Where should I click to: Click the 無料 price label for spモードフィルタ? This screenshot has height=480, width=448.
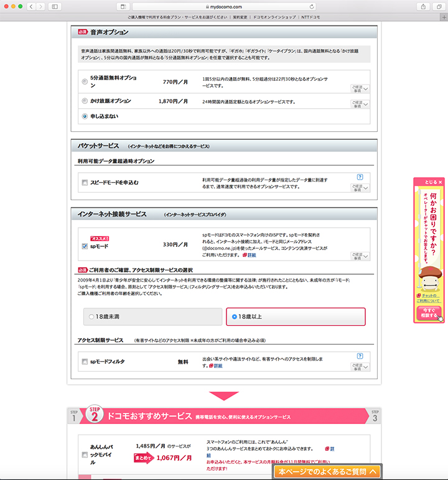click(183, 362)
